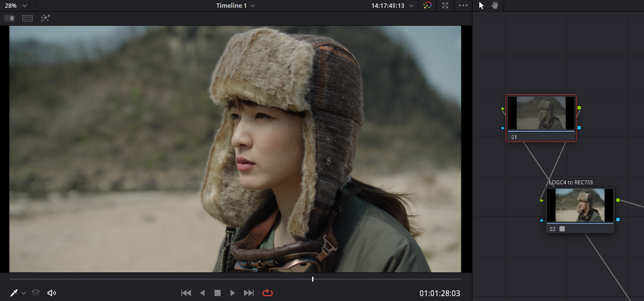
Task: Click the viewer scrubber playhead
Action: (312, 279)
